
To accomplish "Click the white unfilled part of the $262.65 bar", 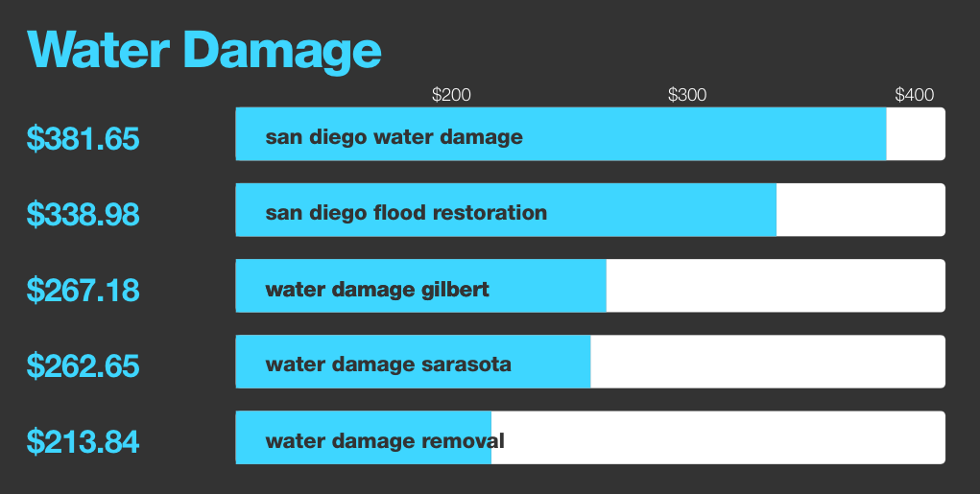I will 768,362.
